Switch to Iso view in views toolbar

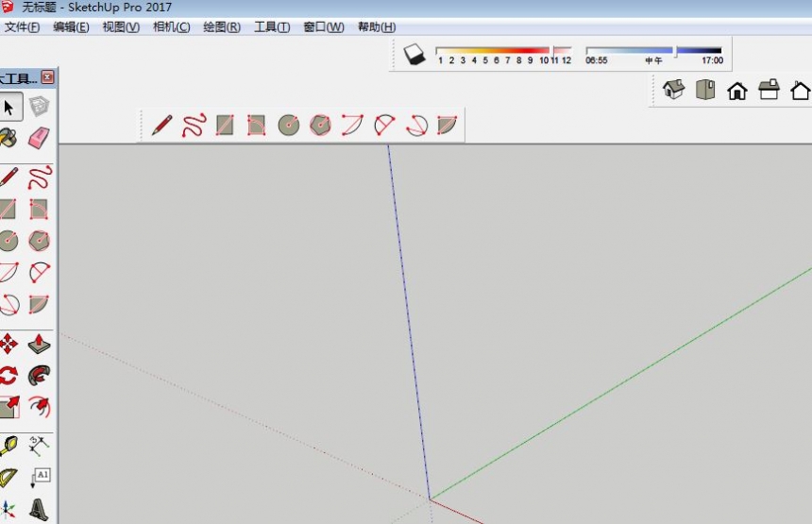coord(674,90)
